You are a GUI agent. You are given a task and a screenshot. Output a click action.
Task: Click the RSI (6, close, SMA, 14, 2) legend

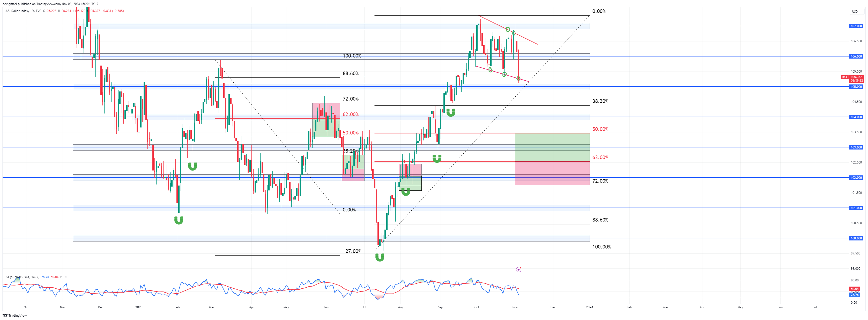[22, 277]
